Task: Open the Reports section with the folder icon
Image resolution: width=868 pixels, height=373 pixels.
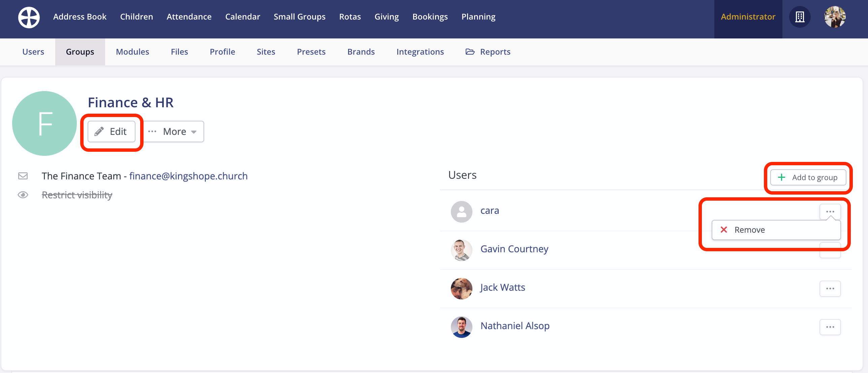Action: [x=488, y=52]
